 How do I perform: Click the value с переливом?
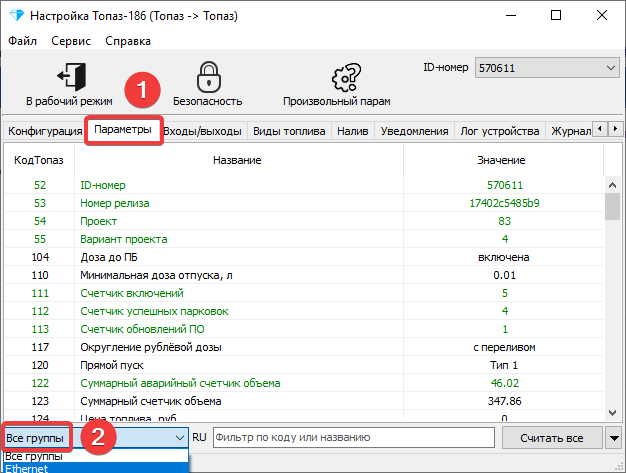click(504, 347)
